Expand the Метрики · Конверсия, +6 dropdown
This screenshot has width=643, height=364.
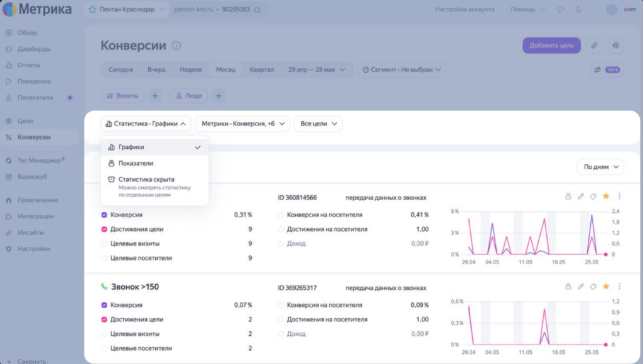tap(242, 124)
